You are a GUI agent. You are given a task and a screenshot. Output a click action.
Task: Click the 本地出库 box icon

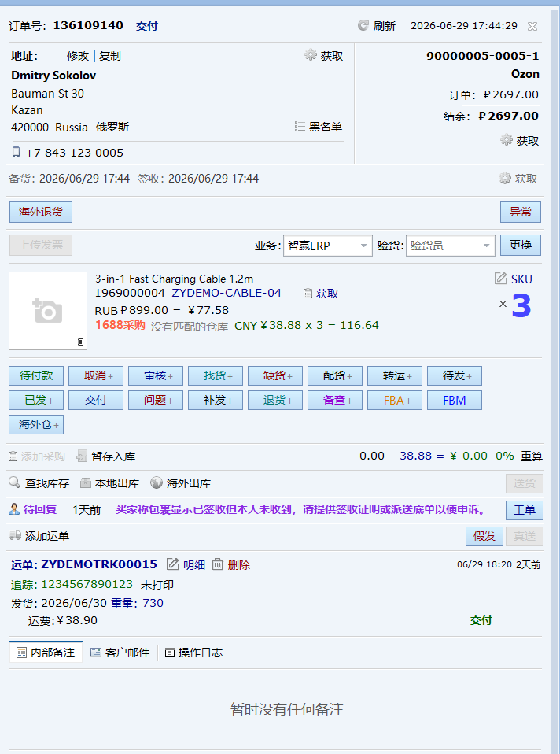tap(86, 482)
